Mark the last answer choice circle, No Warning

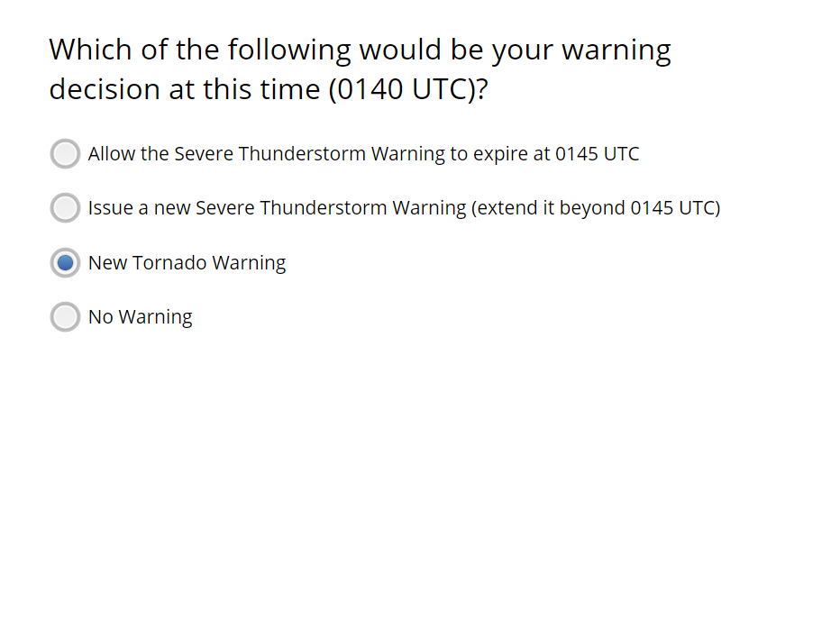click(x=65, y=317)
